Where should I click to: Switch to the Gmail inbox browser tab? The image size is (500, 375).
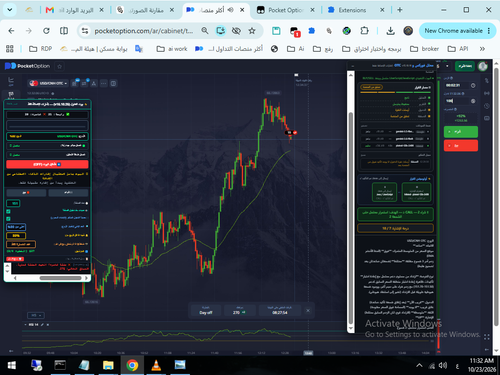(x=74, y=10)
